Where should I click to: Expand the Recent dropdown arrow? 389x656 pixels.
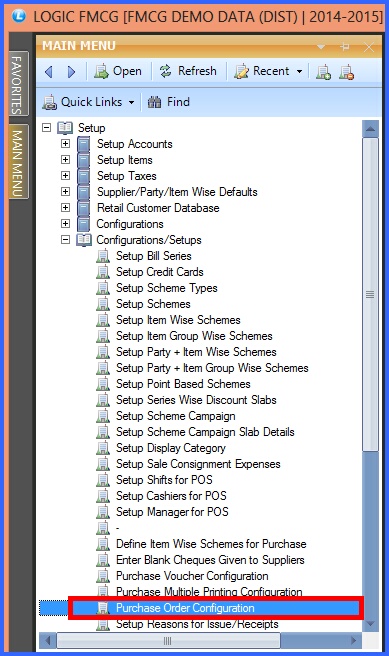point(299,72)
